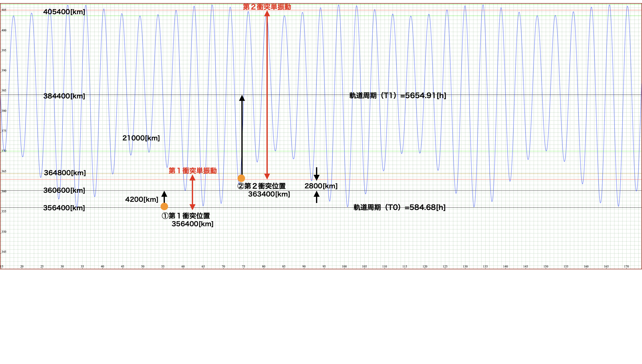Click the tall black upward arrow near 21000[km]

pyautogui.click(x=242, y=135)
